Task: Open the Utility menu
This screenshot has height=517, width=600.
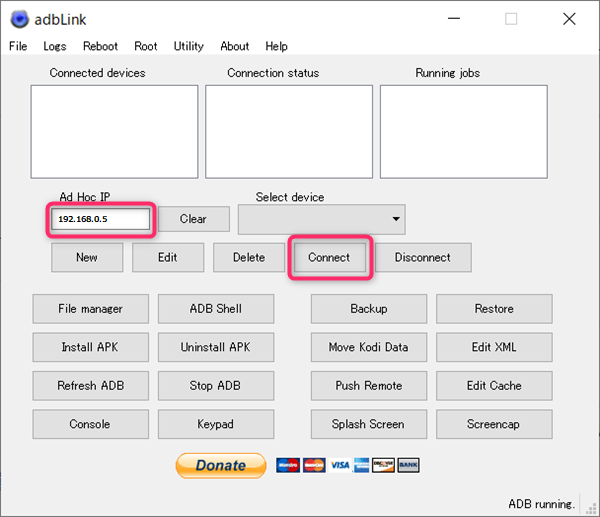Action: [188, 46]
